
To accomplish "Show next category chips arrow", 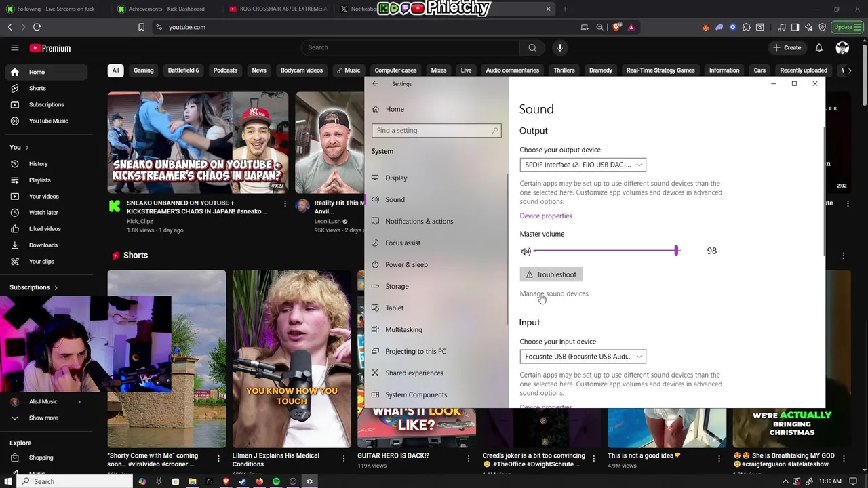I will click(850, 70).
